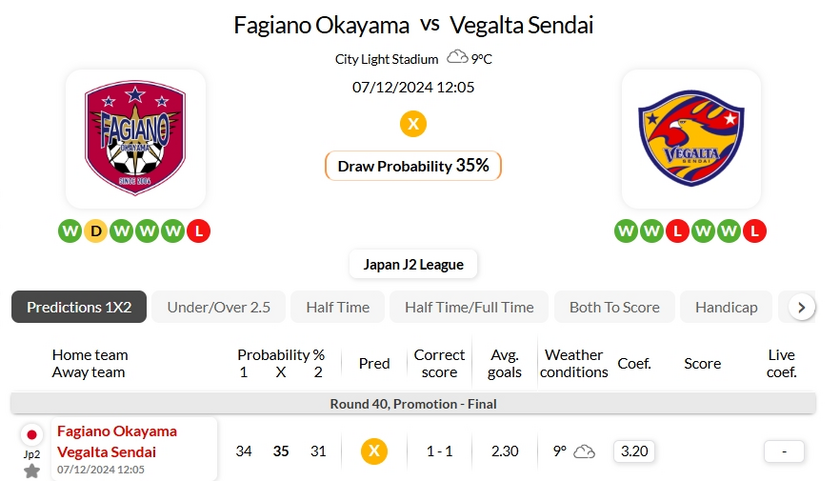Open the Half Time/Full Time tab
This screenshot has height=481, width=840.
[469, 307]
